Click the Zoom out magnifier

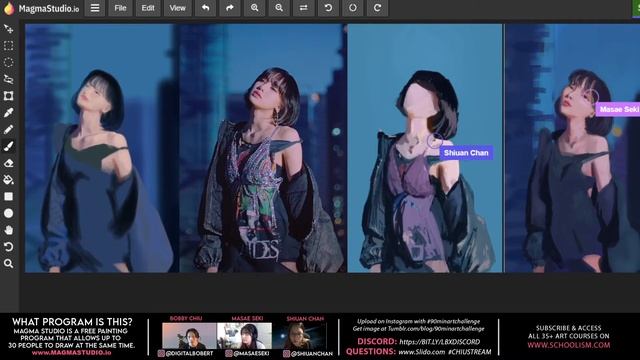click(279, 8)
